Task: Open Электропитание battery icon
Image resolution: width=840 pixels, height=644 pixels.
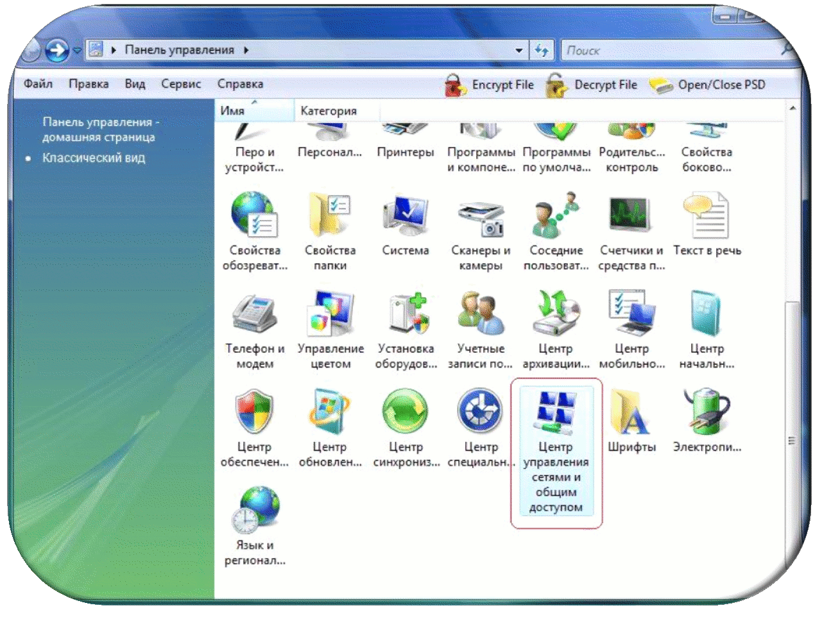Action: coord(707,412)
